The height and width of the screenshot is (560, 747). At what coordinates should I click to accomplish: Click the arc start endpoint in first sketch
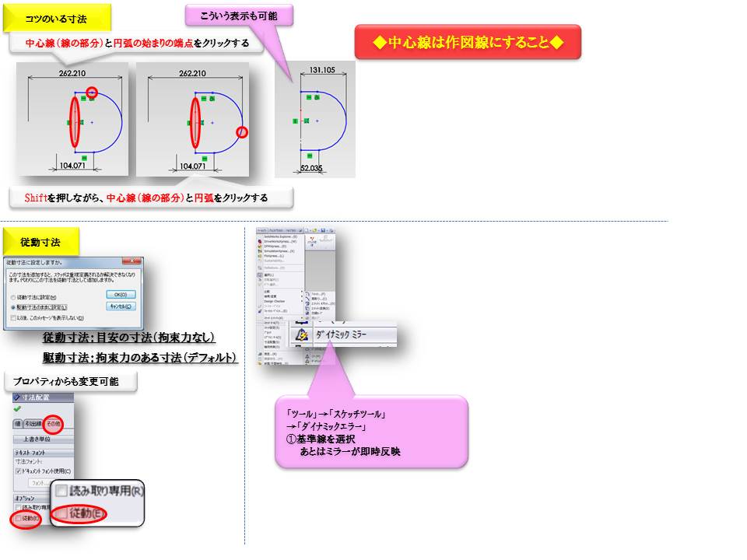coord(91,92)
